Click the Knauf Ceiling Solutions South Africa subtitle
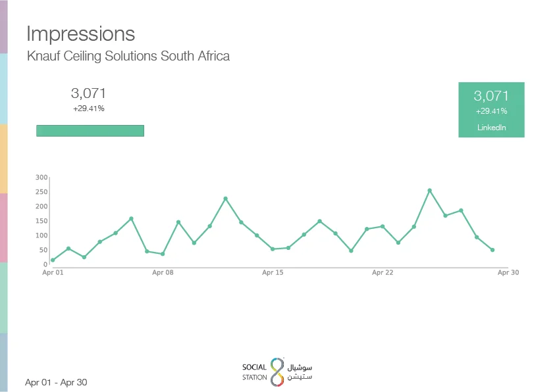555x392 pixels. coord(128,56)
